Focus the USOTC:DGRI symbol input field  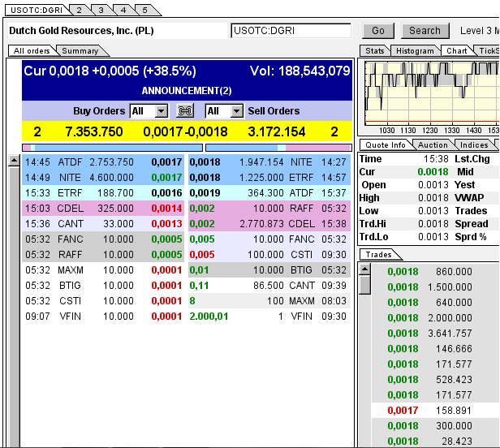[x=291, y=31]
